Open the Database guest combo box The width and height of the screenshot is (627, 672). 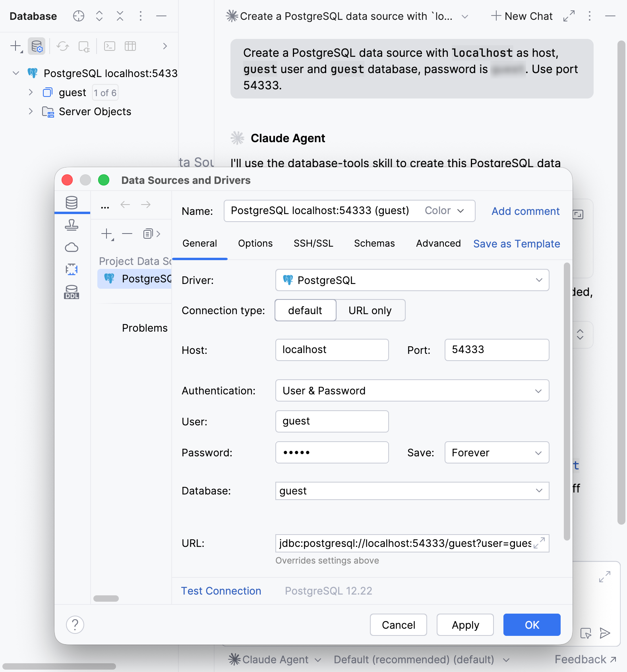412,491
